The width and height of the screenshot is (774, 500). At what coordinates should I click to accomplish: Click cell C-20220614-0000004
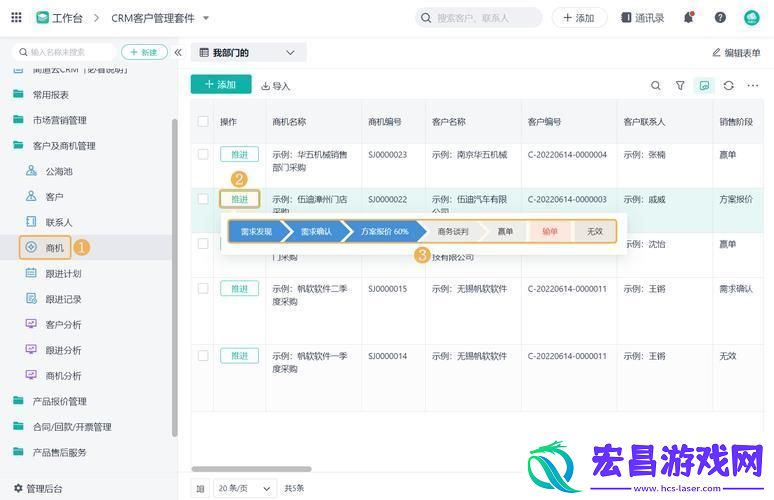[x=567, y=154]
